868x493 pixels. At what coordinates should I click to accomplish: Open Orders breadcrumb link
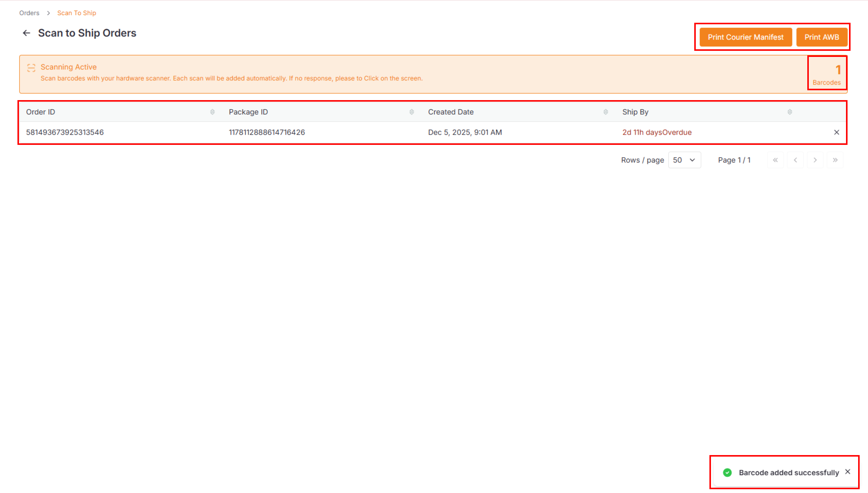29,13
